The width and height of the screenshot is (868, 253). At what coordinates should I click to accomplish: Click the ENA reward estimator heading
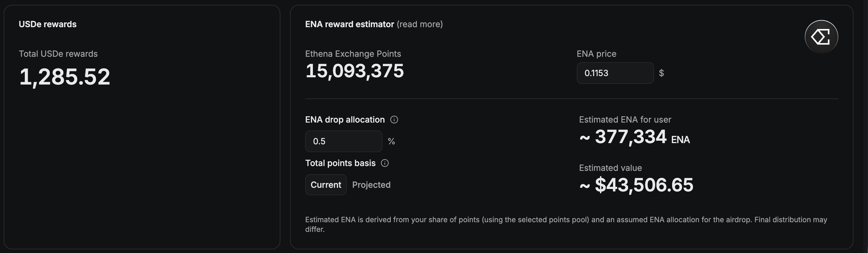point(349,24)
